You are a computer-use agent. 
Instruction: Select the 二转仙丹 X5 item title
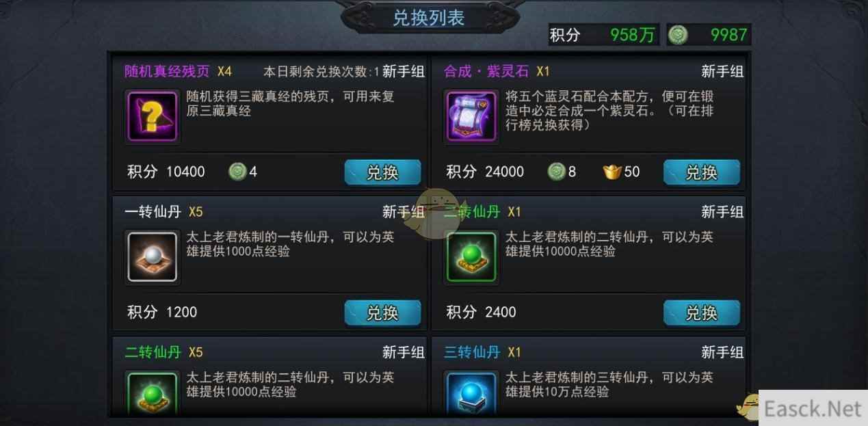tap(163, 352)
